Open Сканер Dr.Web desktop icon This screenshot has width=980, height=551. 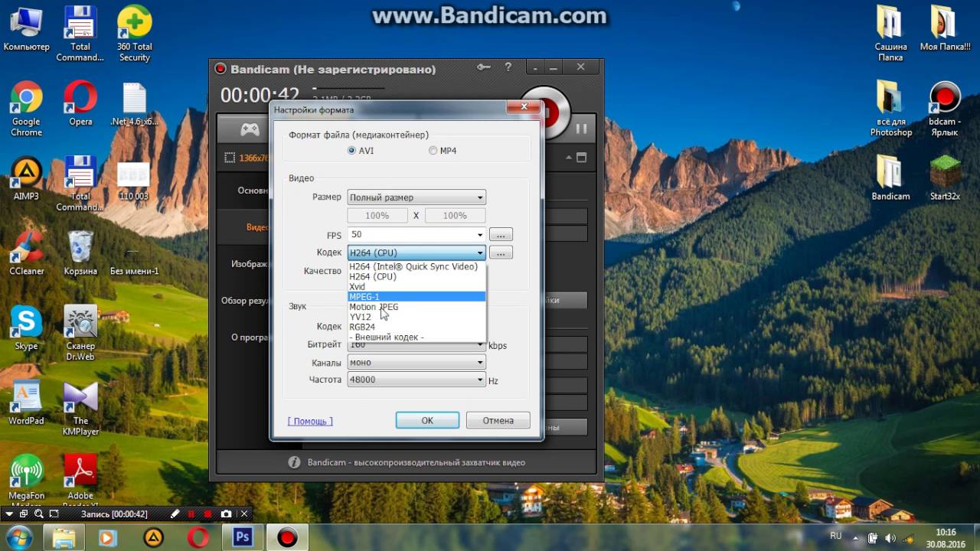click(x=80, y=334)
